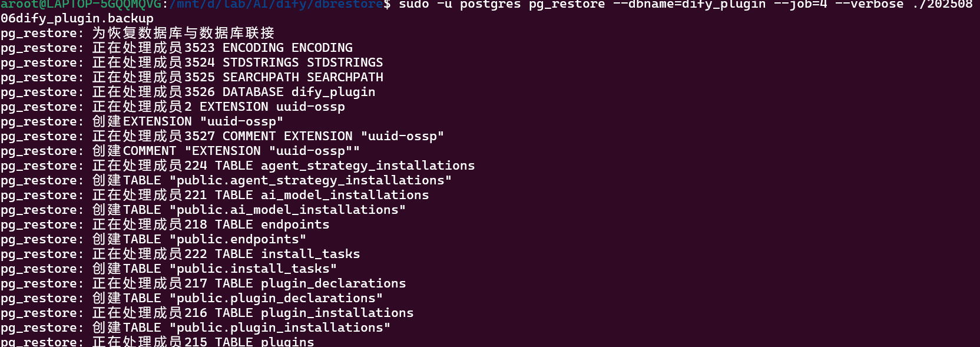
Task: Click the member number 3523 on the ENCODING line
Action: coord(200,48)
